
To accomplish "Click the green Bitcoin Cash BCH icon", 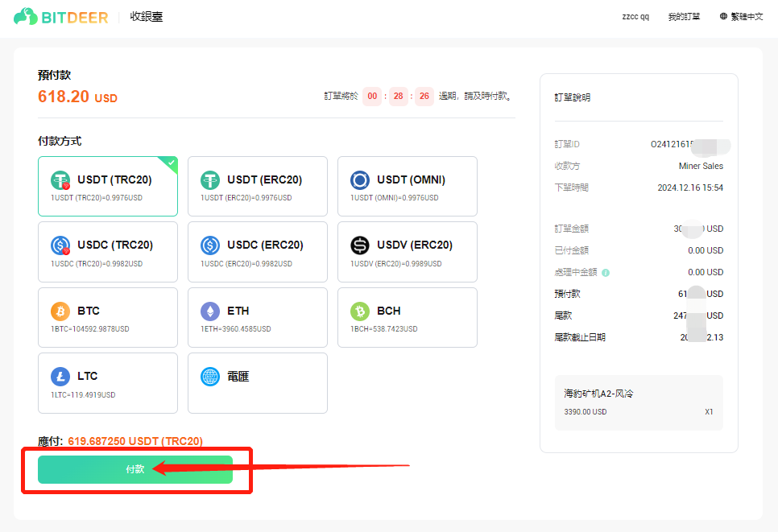I will point(360,311).
